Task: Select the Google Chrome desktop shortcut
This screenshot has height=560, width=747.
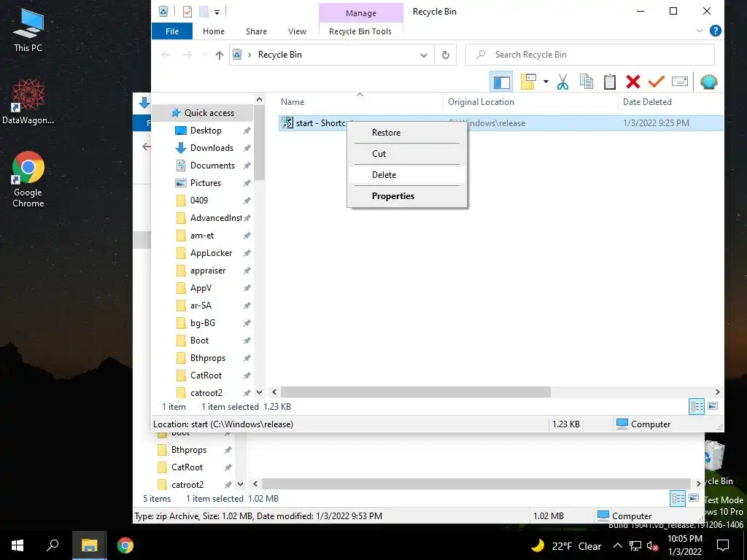Action: point(28,179)
